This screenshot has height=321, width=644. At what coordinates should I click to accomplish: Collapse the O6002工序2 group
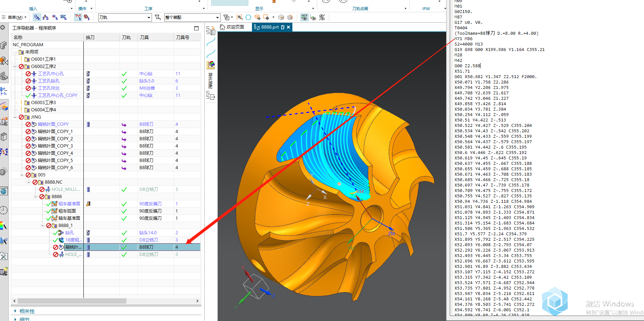coord(15,67)
